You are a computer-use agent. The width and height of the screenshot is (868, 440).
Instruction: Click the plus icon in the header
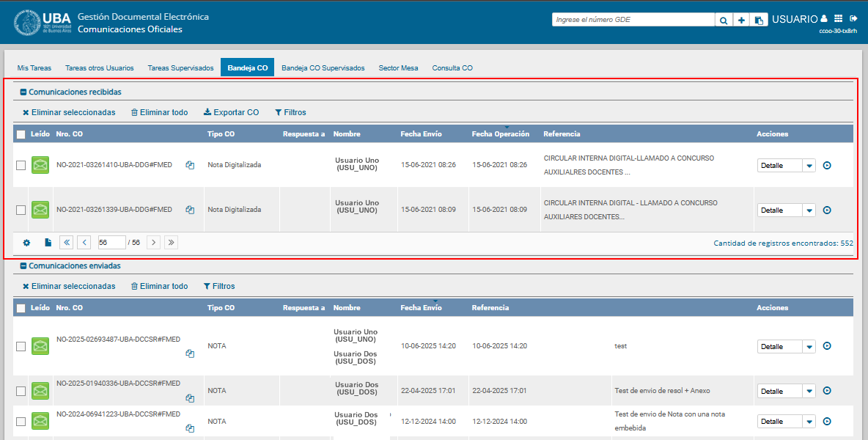tap(741, 21)
